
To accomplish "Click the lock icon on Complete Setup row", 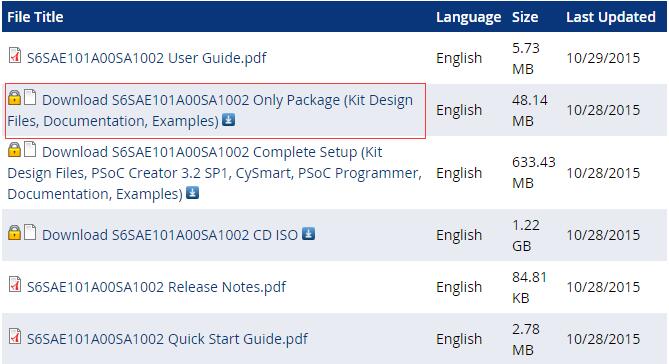I will point(14,150).
